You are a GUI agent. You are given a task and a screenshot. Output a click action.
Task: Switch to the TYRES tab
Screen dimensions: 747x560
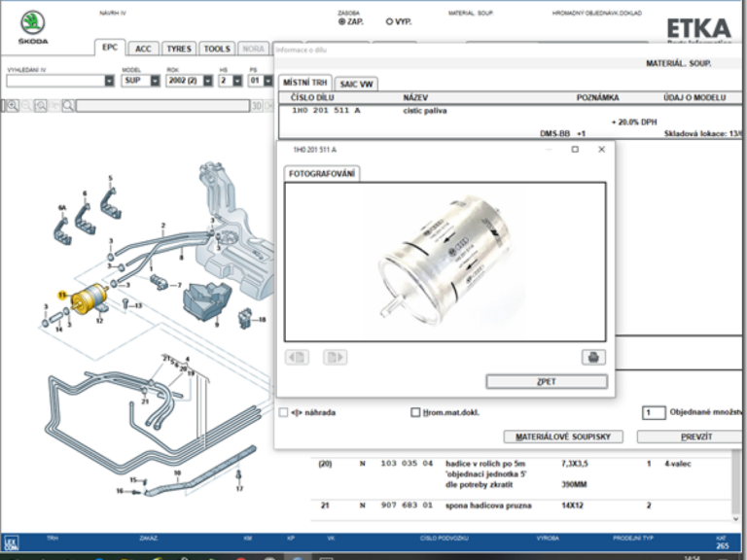(178, 49)
